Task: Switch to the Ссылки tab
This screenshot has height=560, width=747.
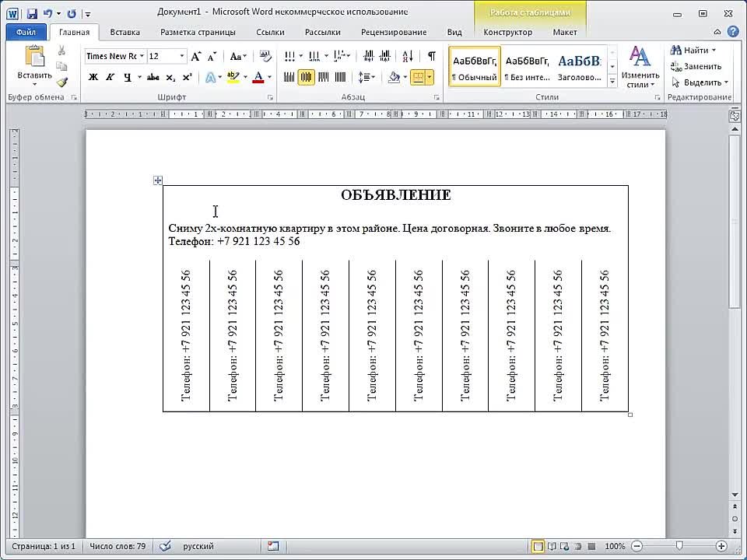Action: click(x=270, y=33)
